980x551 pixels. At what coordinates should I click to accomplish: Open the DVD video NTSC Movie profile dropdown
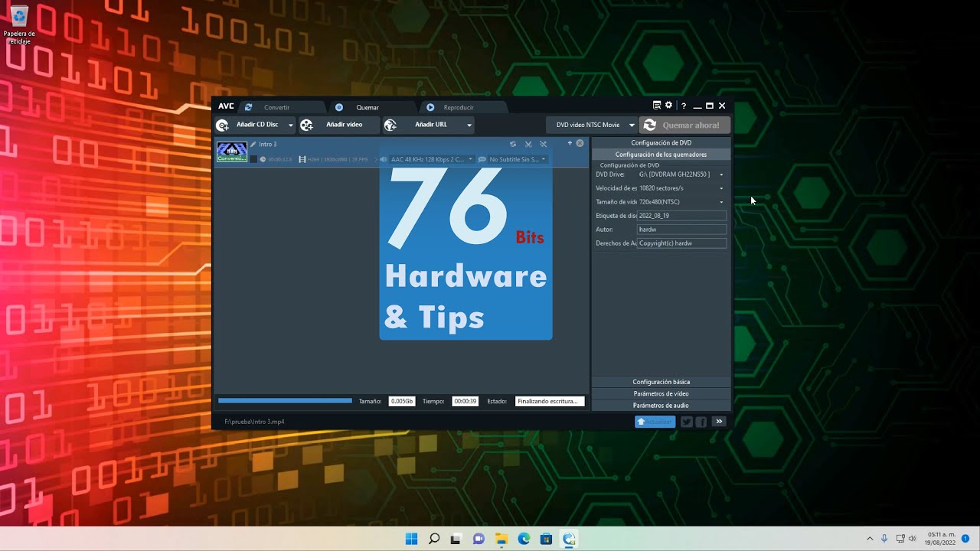pos(593,125)
